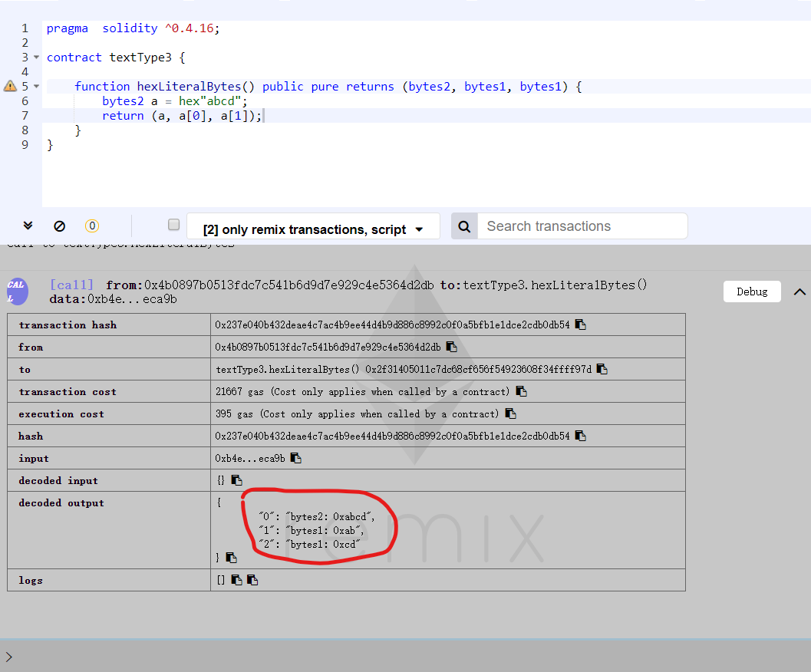The width and height of the screenshot is (811, 672).
Task: Copy the to address value
Action: click(602, 369)
